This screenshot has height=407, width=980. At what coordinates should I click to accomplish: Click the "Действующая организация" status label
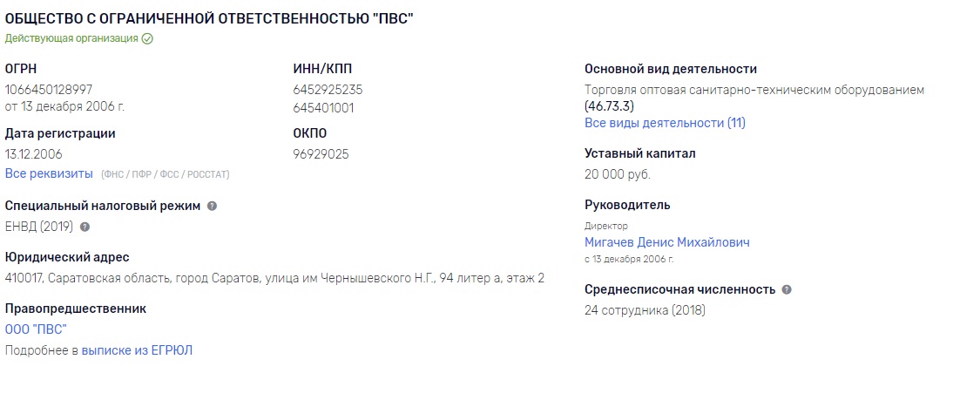[x=71, y=38]
